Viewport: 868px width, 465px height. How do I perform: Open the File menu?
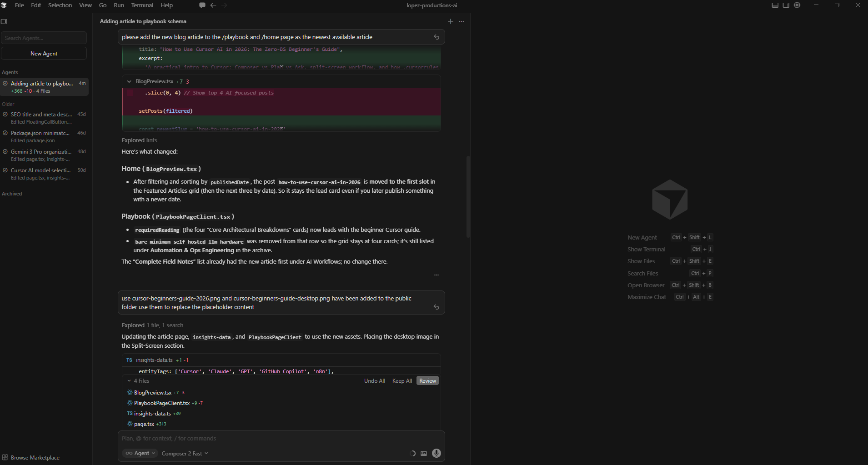coord(20,5)
